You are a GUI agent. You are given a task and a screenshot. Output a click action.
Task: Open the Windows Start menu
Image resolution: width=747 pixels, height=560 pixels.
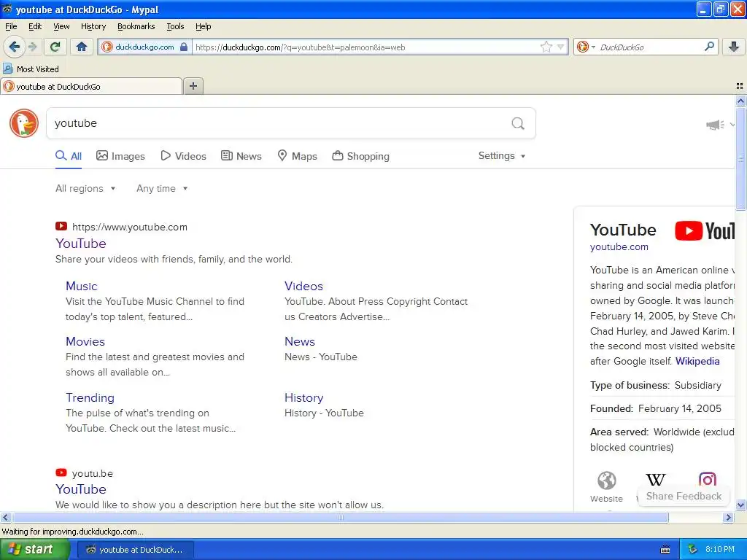click(x=34, y=550)
